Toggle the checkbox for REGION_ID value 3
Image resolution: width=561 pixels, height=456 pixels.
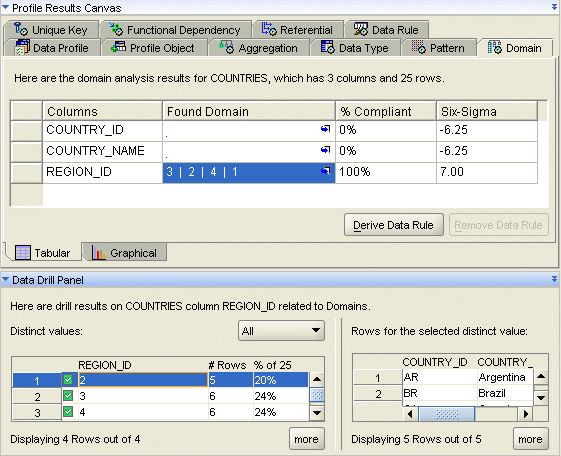coord(68,396)
